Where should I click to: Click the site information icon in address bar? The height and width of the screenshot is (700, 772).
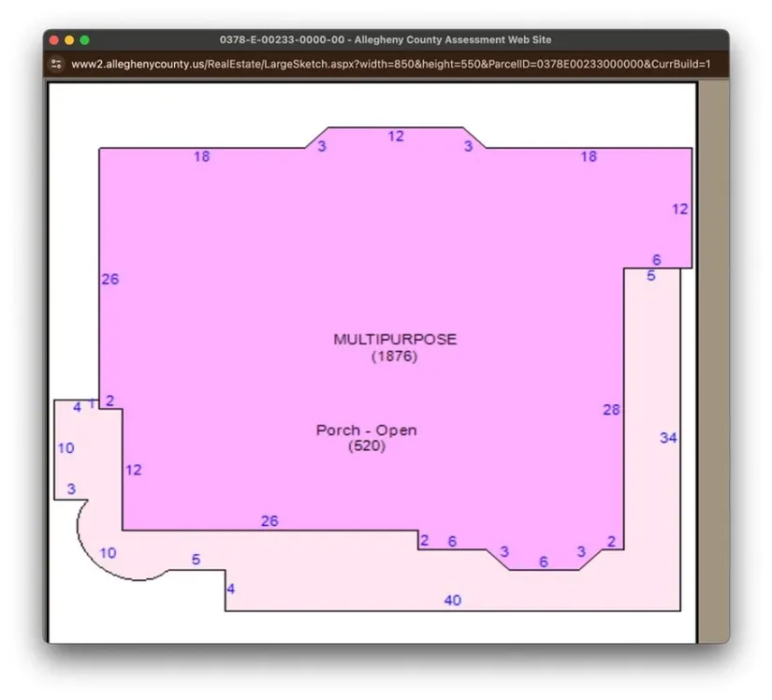[56, 65]
